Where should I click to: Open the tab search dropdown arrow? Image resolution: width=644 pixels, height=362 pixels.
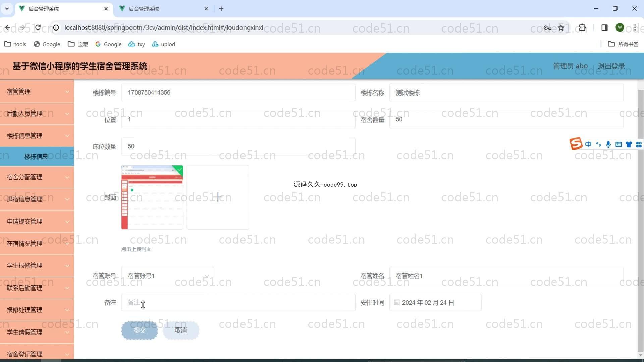click(x=7, y=9)
